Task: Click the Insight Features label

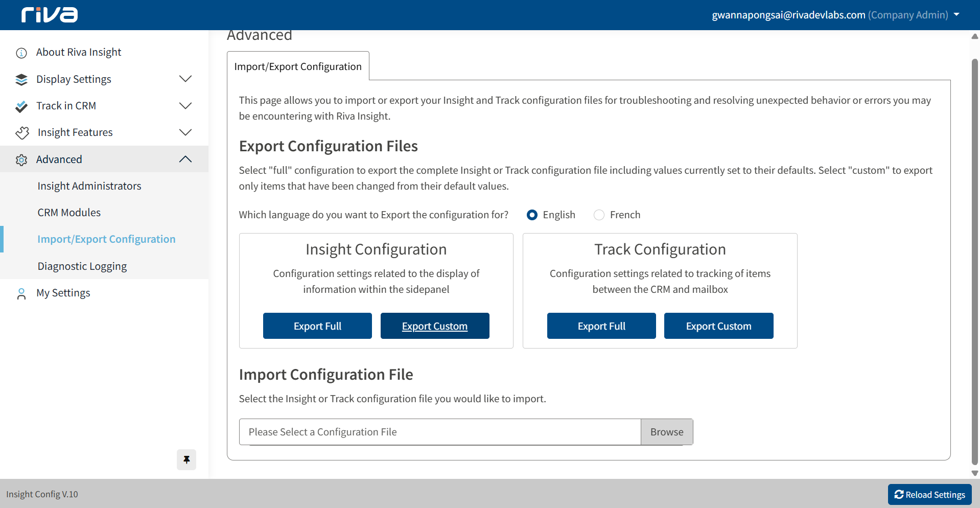Action: (75, 132)
